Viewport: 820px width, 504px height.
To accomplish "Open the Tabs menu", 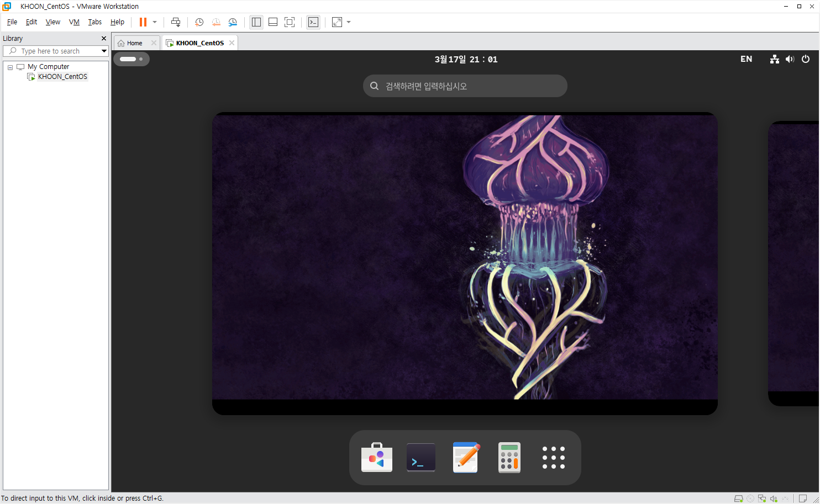I will coord(95,22).
